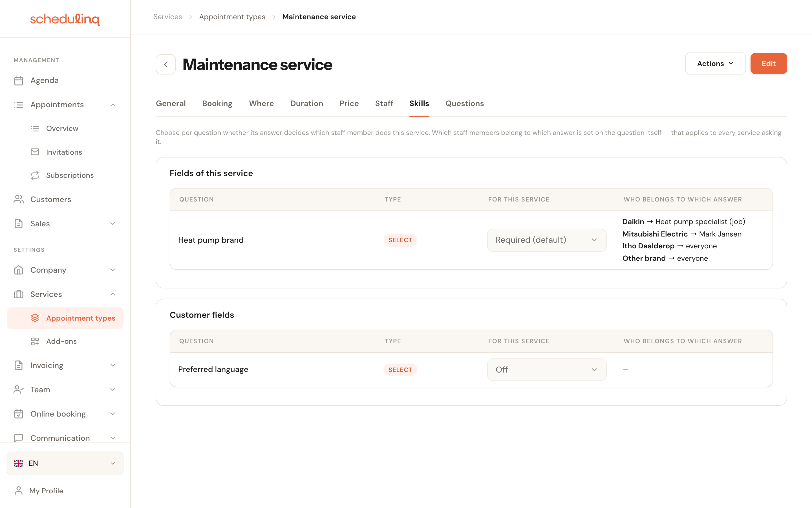Click the Add-ons grid icon
The image size is (812, 508).
[35, 341]
